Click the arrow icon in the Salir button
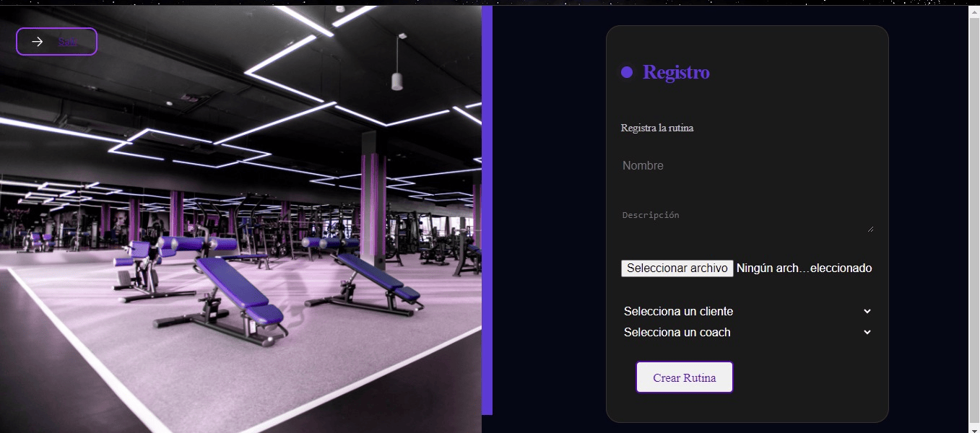The height and width of the screenshot is (433, 980). pyautogui.click(x=38, y=42)
